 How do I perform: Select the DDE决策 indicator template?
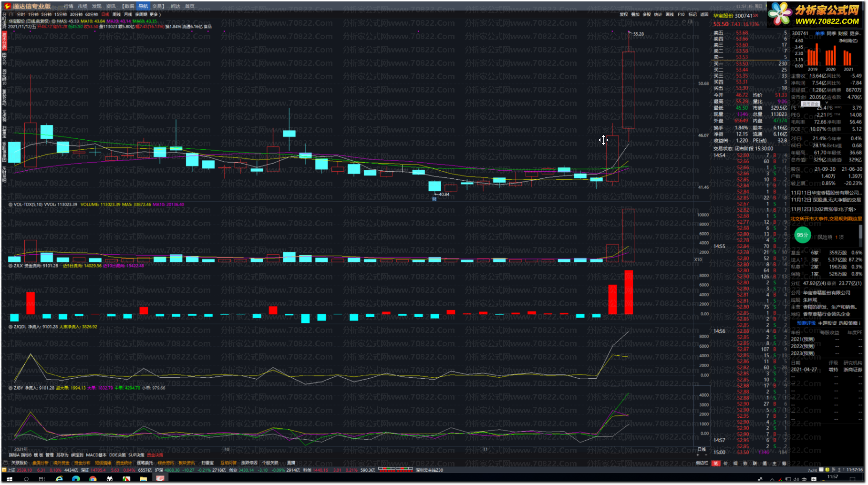click(x=117, y=455)
